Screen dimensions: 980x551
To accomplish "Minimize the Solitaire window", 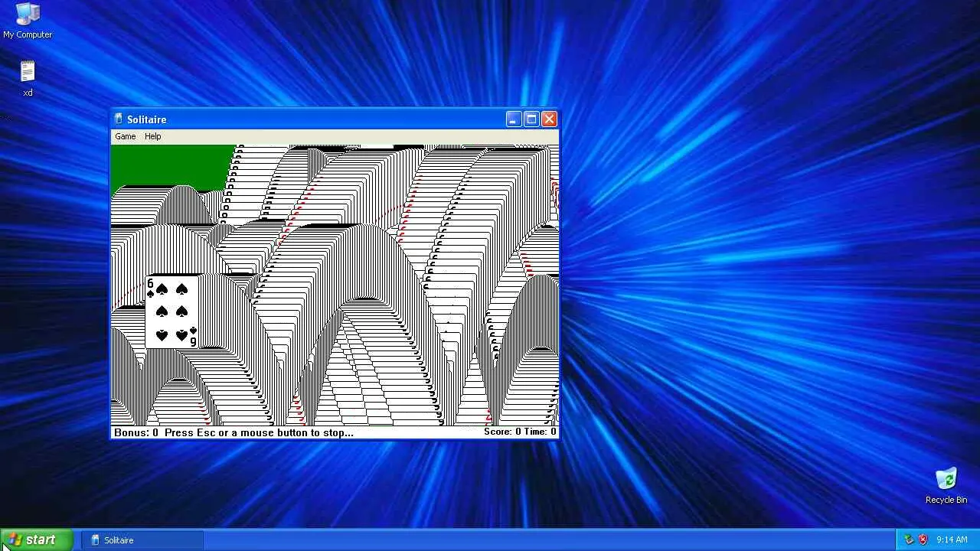I will tap(514, 119).
